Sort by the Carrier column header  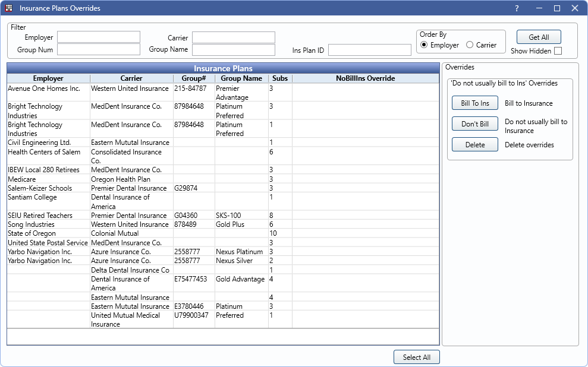pos(131,78)
